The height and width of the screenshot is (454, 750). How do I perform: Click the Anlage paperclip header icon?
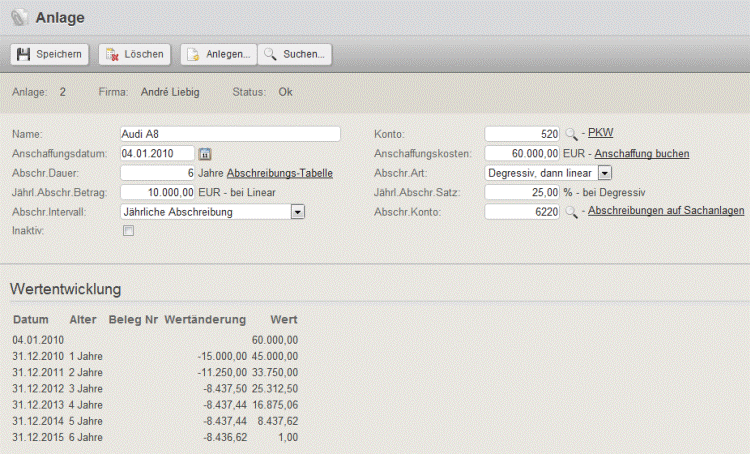[x=20, y=18]
